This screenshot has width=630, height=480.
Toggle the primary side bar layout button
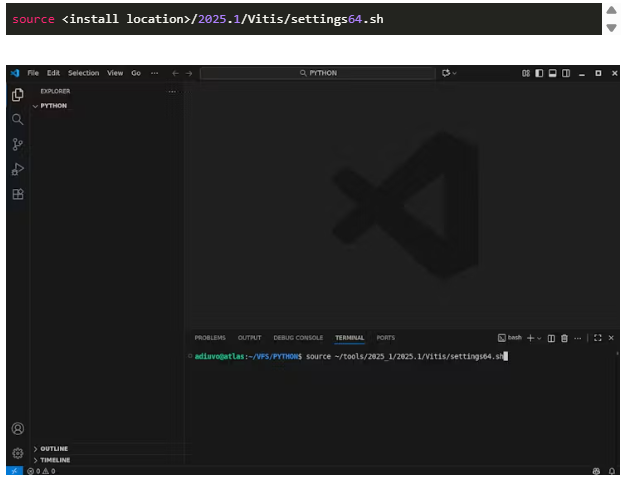pos(538,73)
